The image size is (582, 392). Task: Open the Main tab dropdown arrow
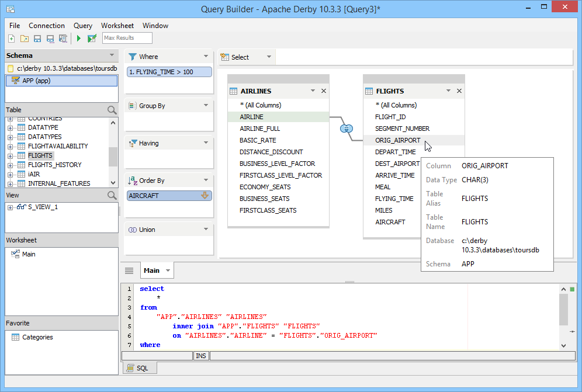click(168, 270)
